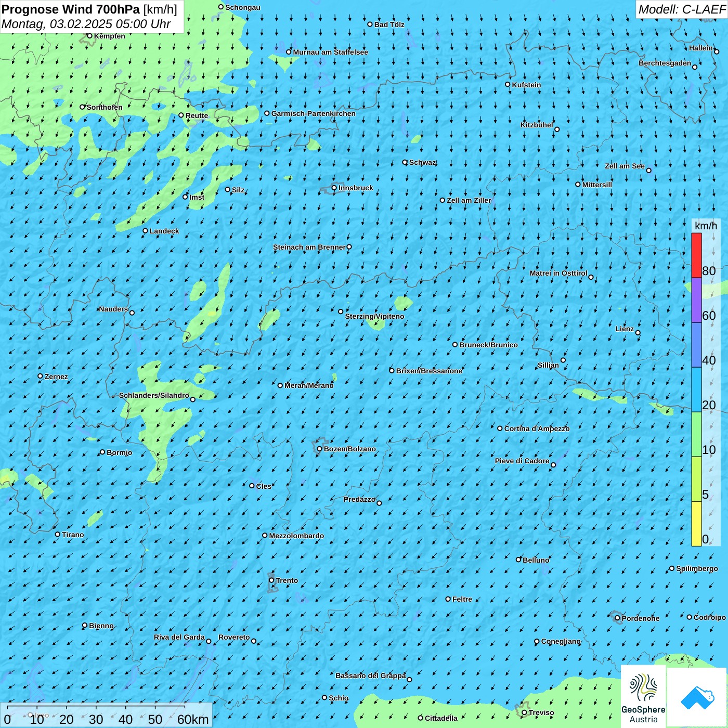Click the 'Brixen/Bressanone' label
Image resolution: width=728 pixels, height=728 pixels.
(429, 371)
